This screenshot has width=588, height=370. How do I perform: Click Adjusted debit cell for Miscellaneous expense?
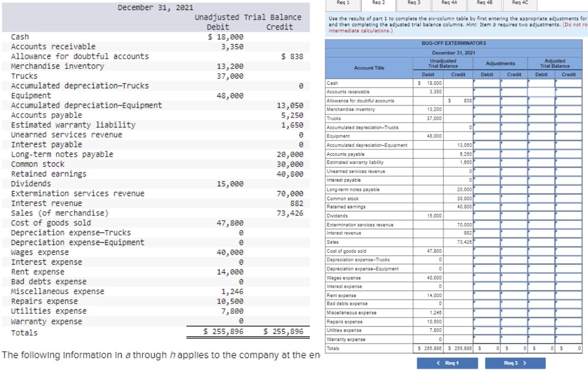click(541, 313)
